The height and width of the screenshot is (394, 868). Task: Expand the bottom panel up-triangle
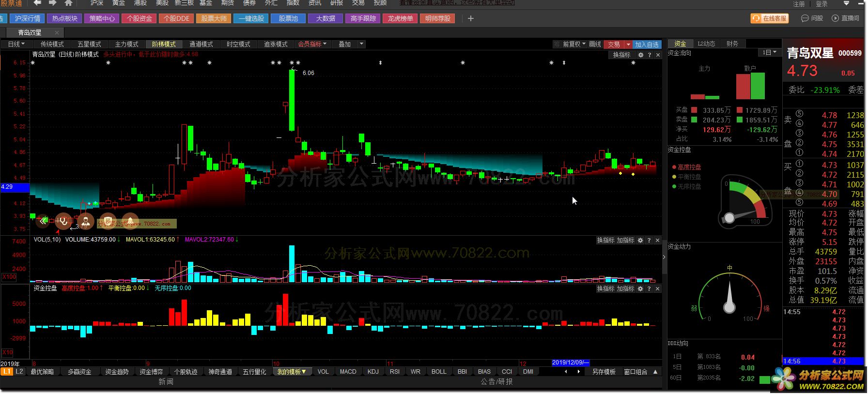tap(655, 372)
